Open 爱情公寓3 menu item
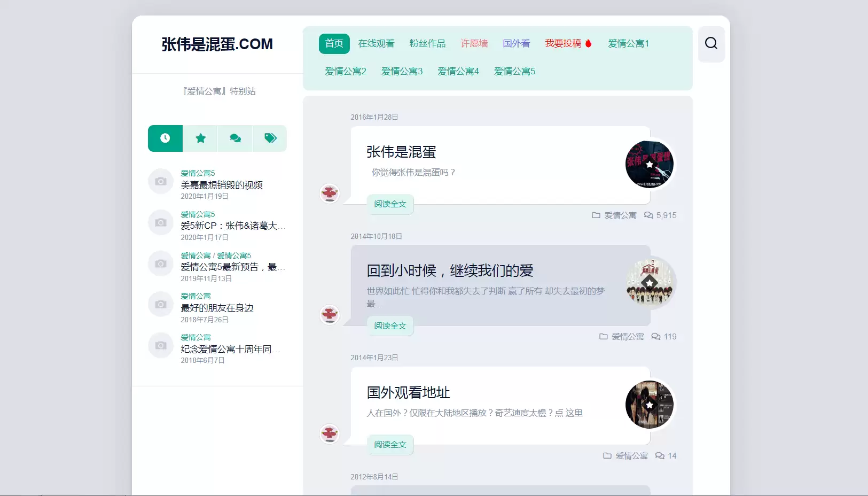868x496 pixels. 402,72
